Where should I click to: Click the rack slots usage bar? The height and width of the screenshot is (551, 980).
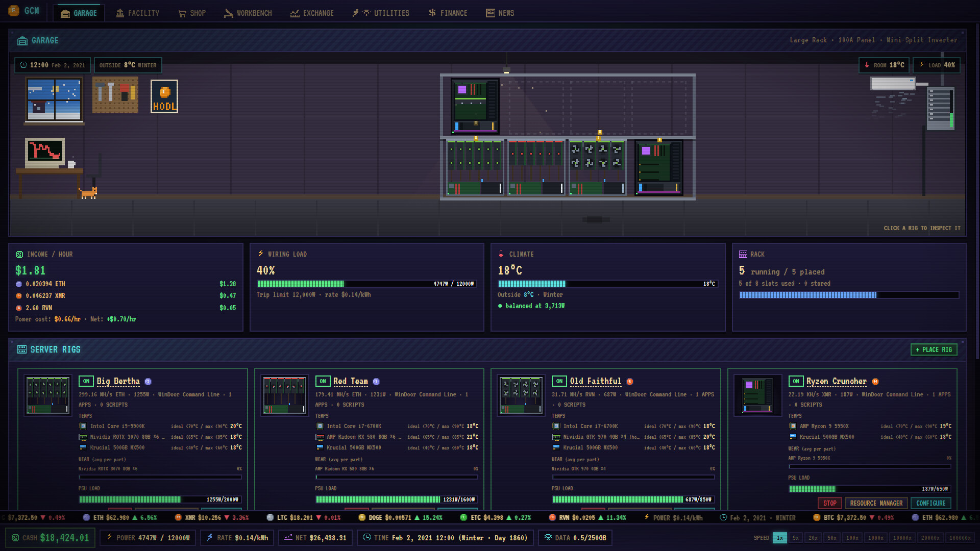click(849, 295)
